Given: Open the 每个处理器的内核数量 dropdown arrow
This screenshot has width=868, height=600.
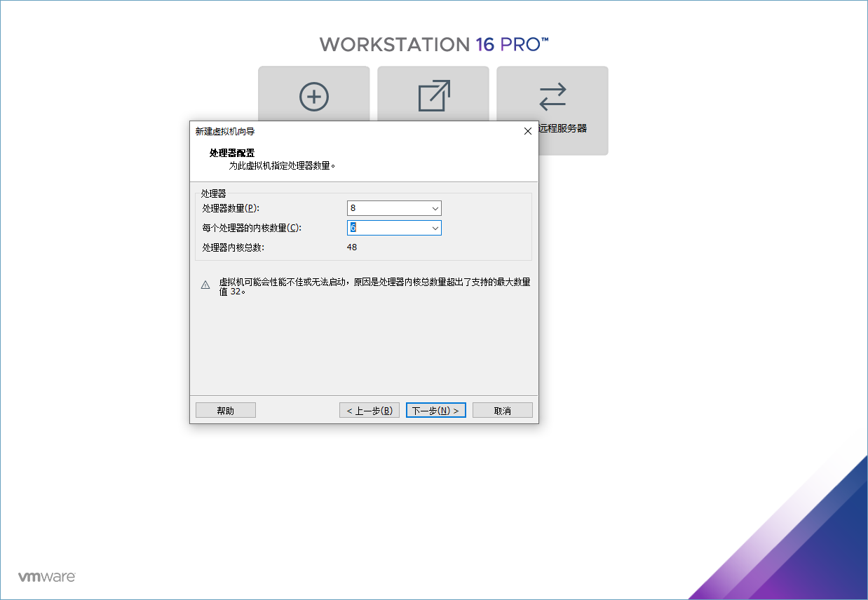Looking at the screenshot, I should coord(435,228).
